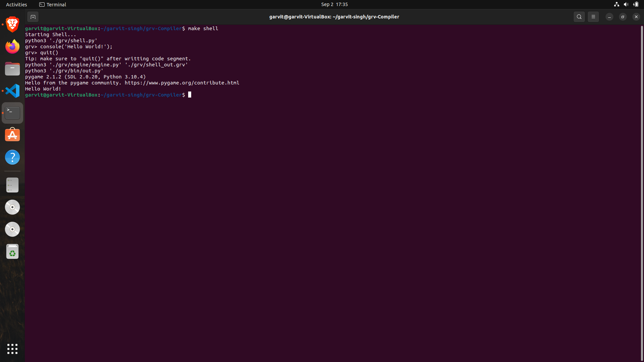Click the battery icon in top bar
This screenshot has height=362, width=644.
pyautogui.click(x=636, y=4)
